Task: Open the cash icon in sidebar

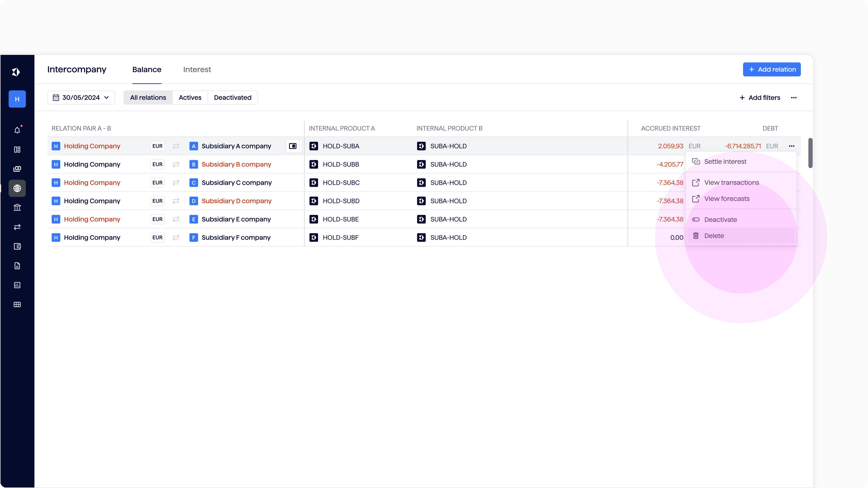Action: [17, 169]
